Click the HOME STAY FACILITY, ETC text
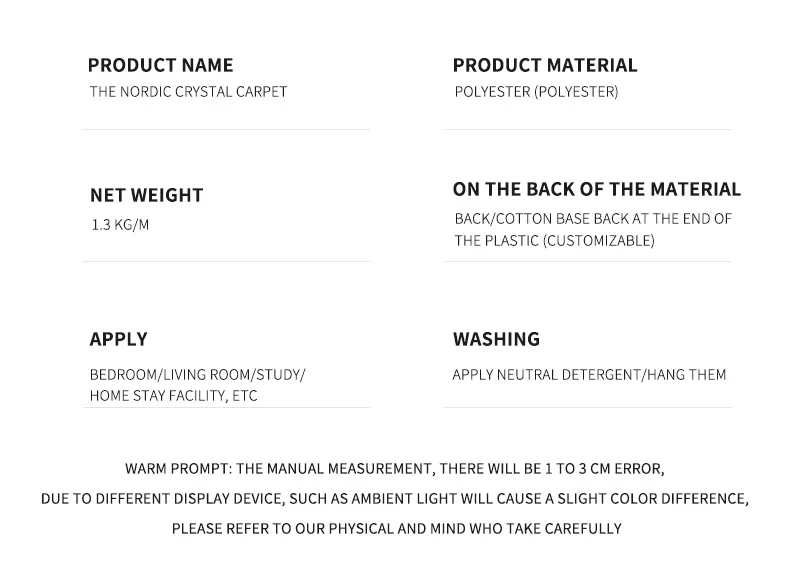This screenshot has width=790, height=579. click(x=173, y=396)
